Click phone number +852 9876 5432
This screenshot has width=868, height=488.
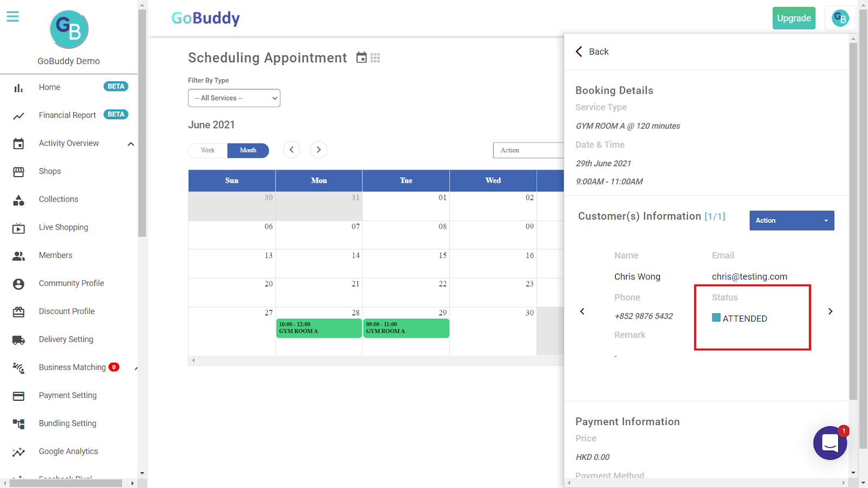pyautogui.click(x=643, y=316)
